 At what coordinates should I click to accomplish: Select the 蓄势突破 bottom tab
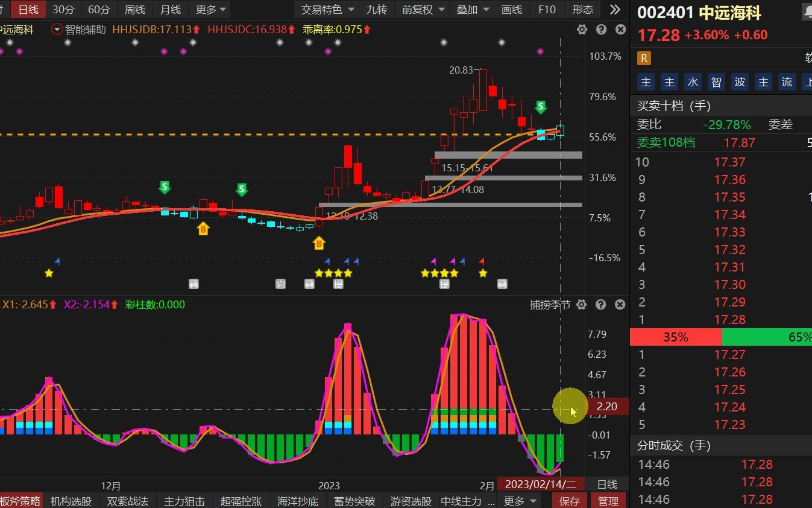pyautogui.click(x=354, y=501)
